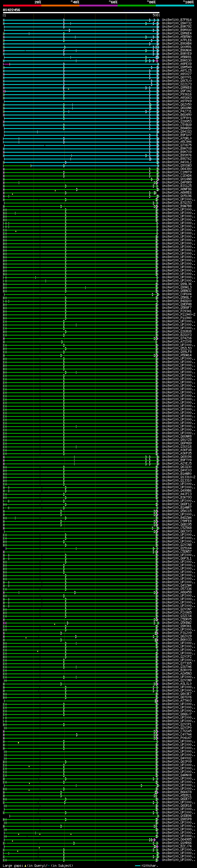Select the UniRef100_Q6GNR8 label
Image resolution: width=197 pixels, height=868 pixels.
pyautogui.click(x=176, y=436)
